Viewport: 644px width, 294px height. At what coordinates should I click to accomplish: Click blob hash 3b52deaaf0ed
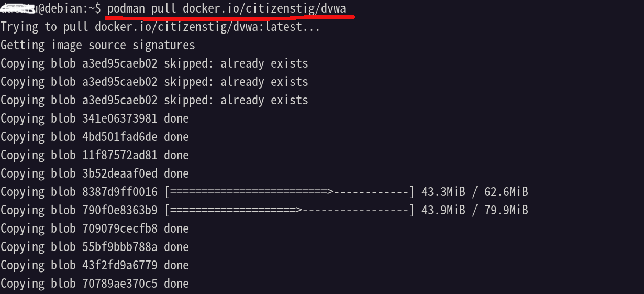[x=120, y=173]
